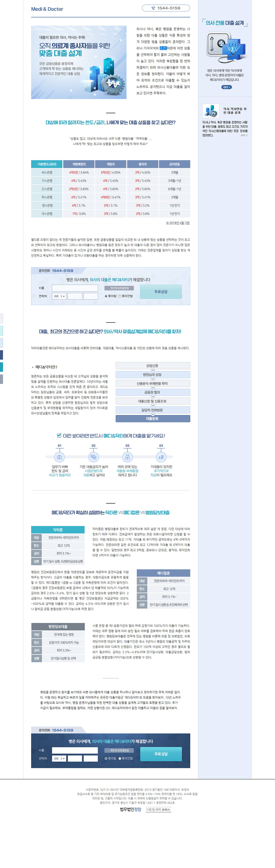
Task: Click the phone field right after 010 in navy form
Action: tap(75, 759)
